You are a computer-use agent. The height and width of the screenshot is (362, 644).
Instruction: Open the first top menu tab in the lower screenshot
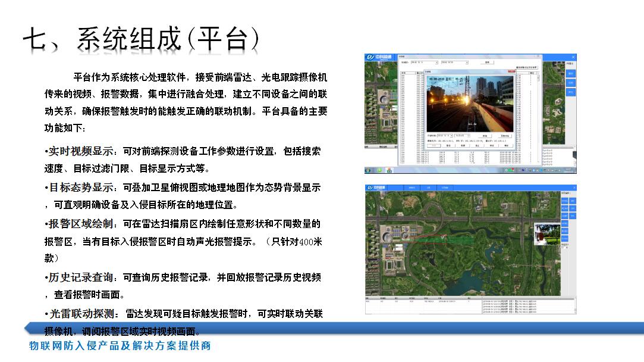click(412, 188)
